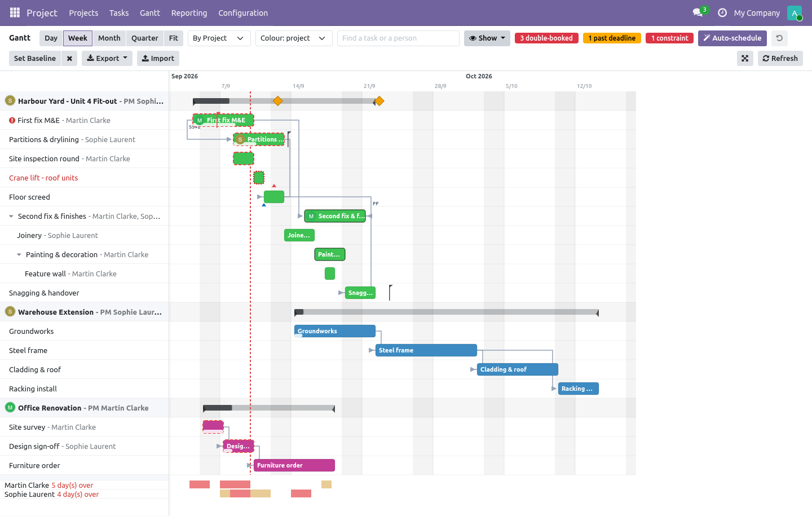Screen dimensions: 812x529
Task: Click the Auto-schedule button
Action: pos(732,38)
